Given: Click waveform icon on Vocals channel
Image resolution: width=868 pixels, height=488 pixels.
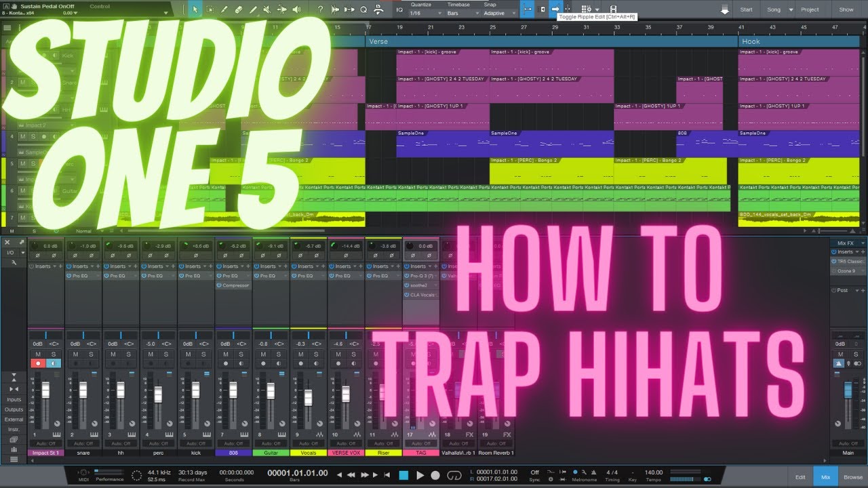Looking at the screenshot, I should 319,434.
